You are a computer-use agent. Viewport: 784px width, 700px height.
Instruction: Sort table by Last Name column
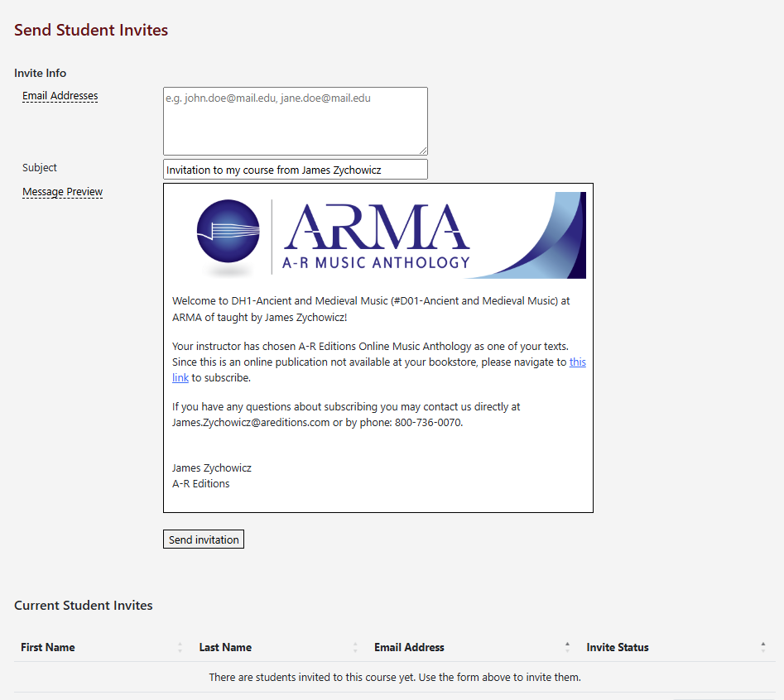click(x=225, y=648)
